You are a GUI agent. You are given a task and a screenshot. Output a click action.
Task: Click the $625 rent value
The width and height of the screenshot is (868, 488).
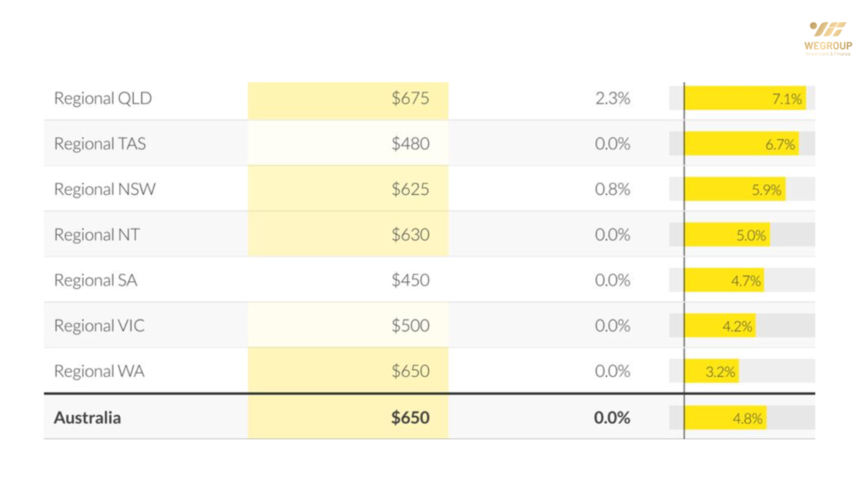[409, 190]
